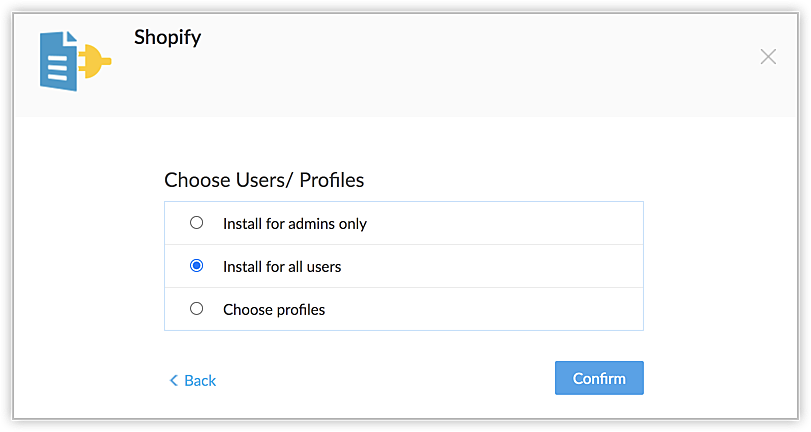Select the Choose profiles radio button
The image size is (811, 432).
click(x=196, y=309)
